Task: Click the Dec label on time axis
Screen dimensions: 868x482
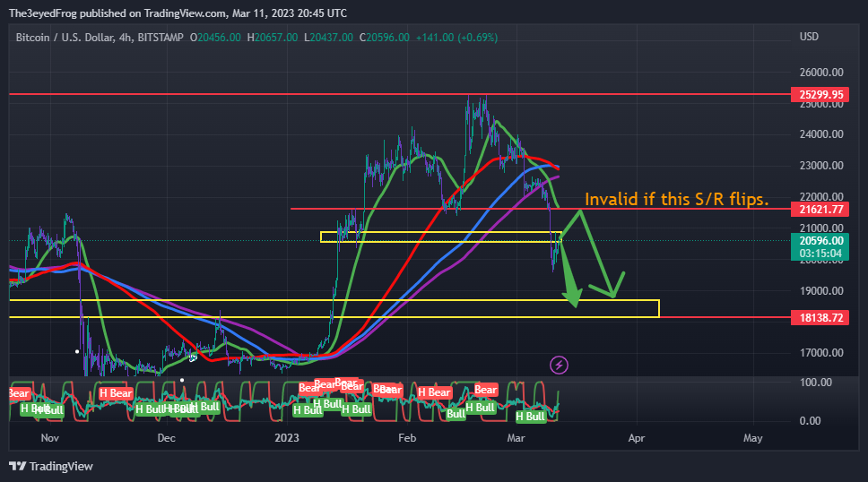Action: click(166, 438)
